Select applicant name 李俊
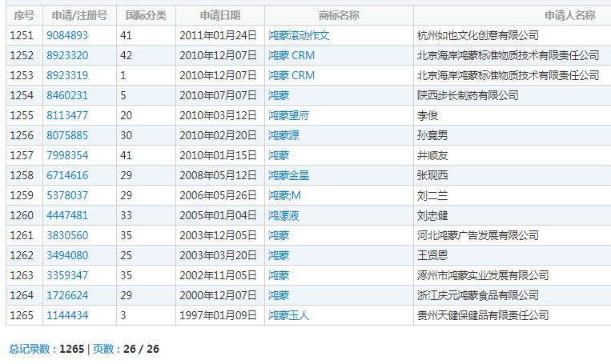 point(428,115)
